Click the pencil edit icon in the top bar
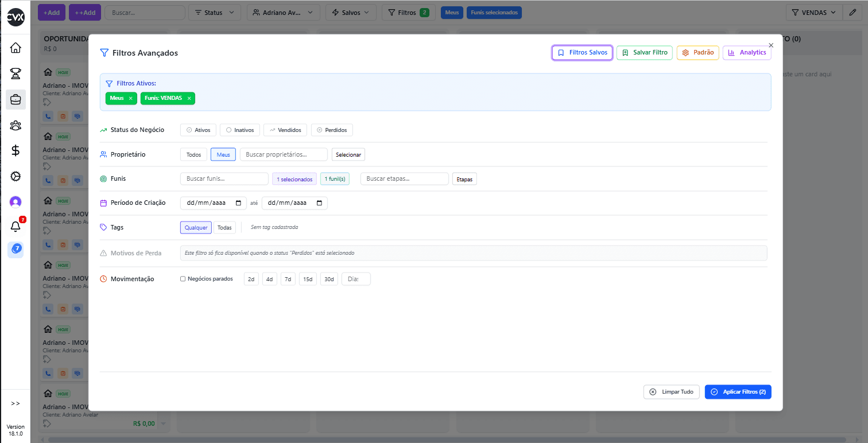The image size is (868, 443). (852, 12)
